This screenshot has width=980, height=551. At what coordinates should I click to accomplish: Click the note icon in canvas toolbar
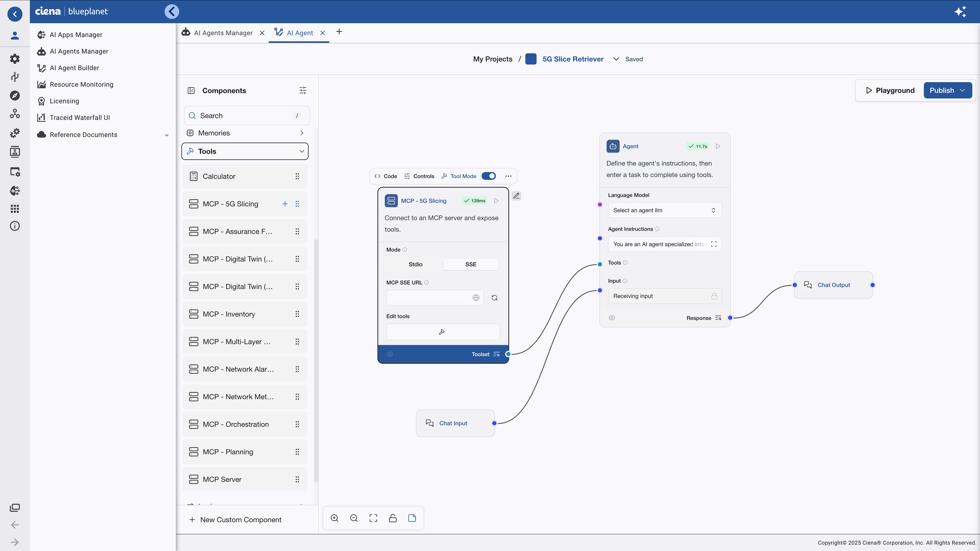(412, 518)
